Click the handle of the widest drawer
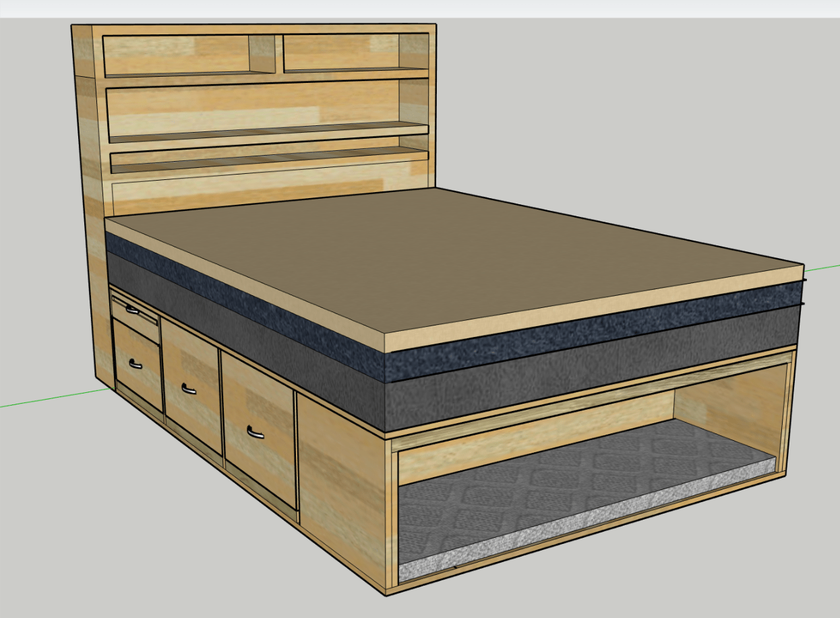 [x=256, y=431]
